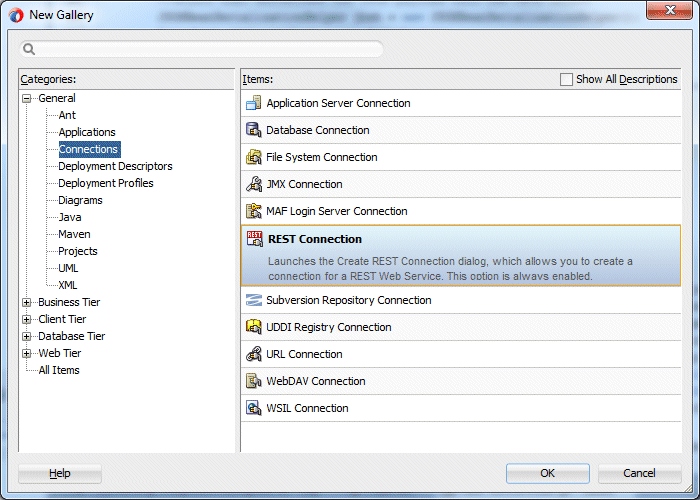Click the MAF Login Server Connection icon
700x500 pixels.
click(x=254, y=211)
